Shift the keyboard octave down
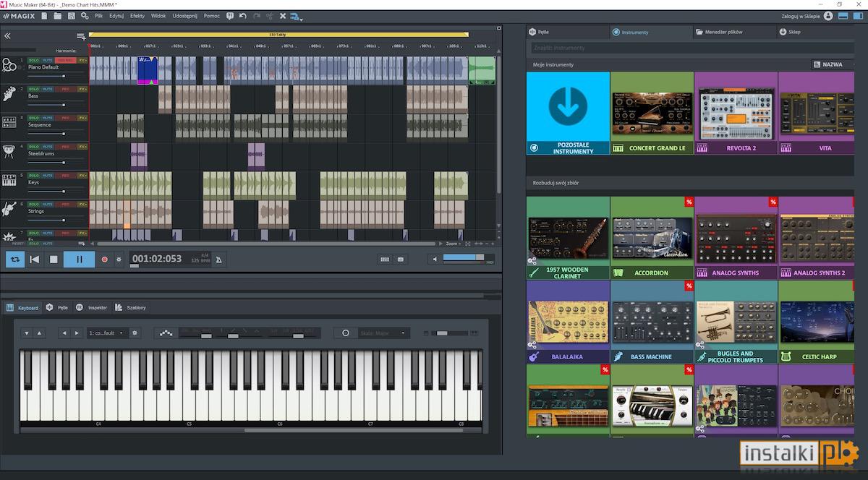The image size is (868, 480). (x=27, y=333)
